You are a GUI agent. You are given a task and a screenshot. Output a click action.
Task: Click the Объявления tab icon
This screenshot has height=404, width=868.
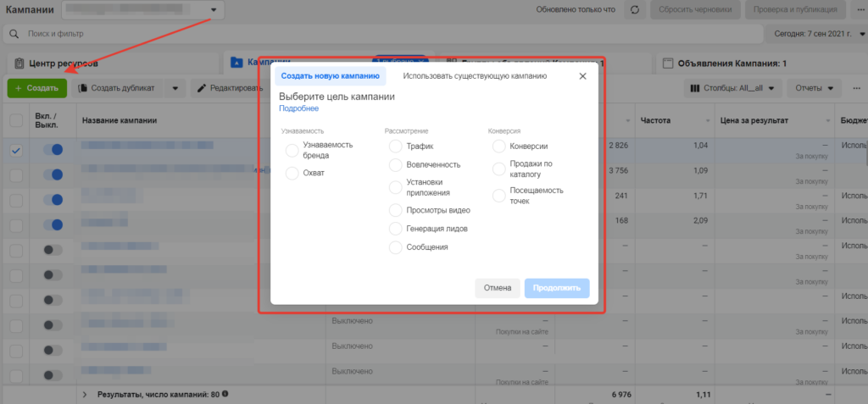tap(668, 64)
